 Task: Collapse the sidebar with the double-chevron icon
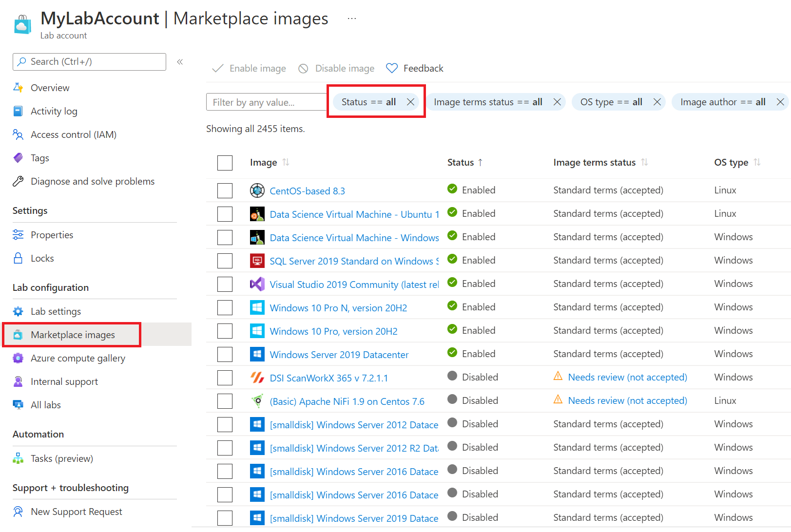click(180, 62)
